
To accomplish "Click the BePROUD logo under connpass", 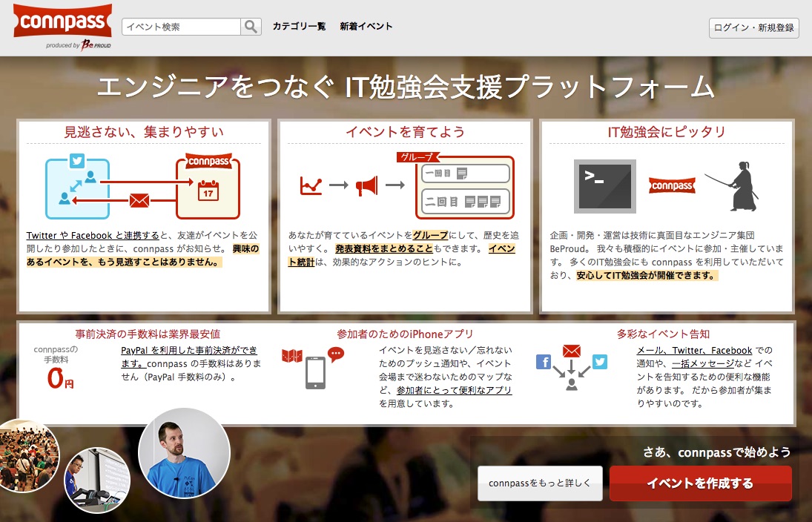I will point(96,45).
